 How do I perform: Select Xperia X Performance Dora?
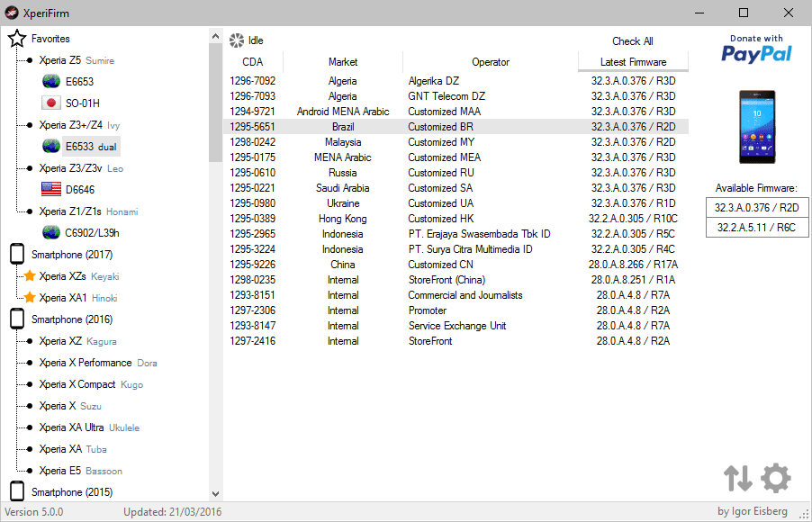click(x=98, y=363)
